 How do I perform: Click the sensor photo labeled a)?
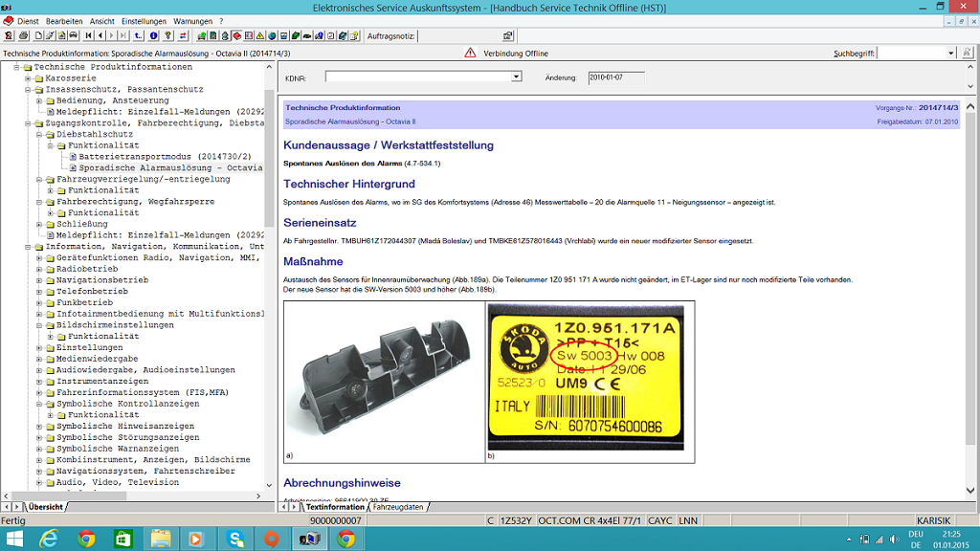pyautogui.click(x=384, y=377)
